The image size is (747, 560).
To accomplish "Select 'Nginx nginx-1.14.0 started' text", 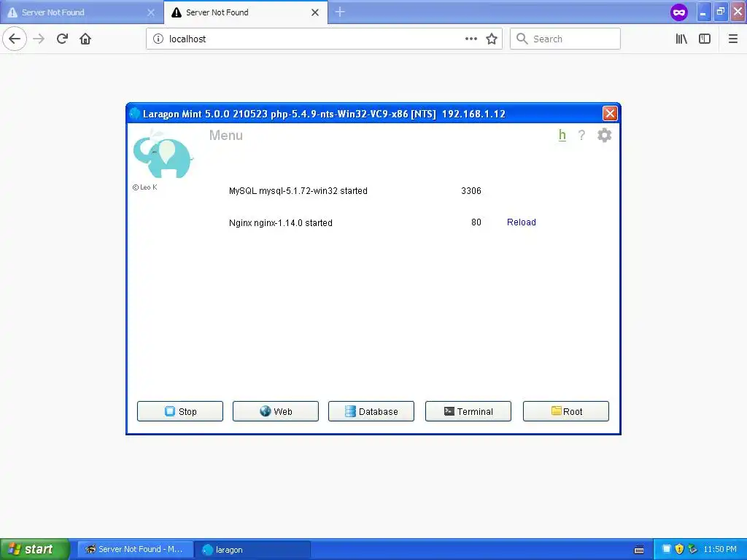I will tap(281, 223).
